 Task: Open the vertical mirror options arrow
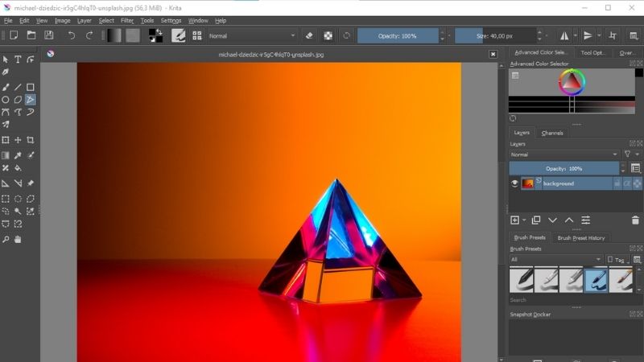[599, 35]
